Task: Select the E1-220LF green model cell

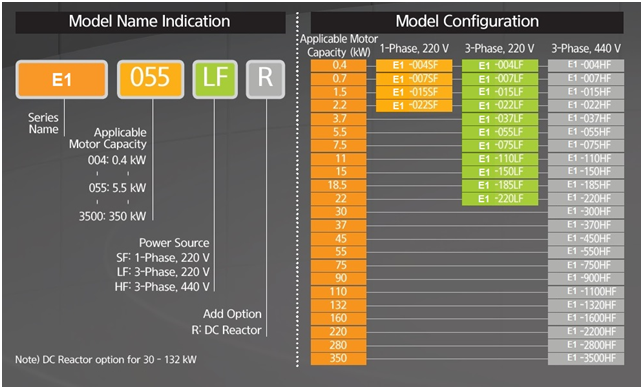Action: click(500, 199)
